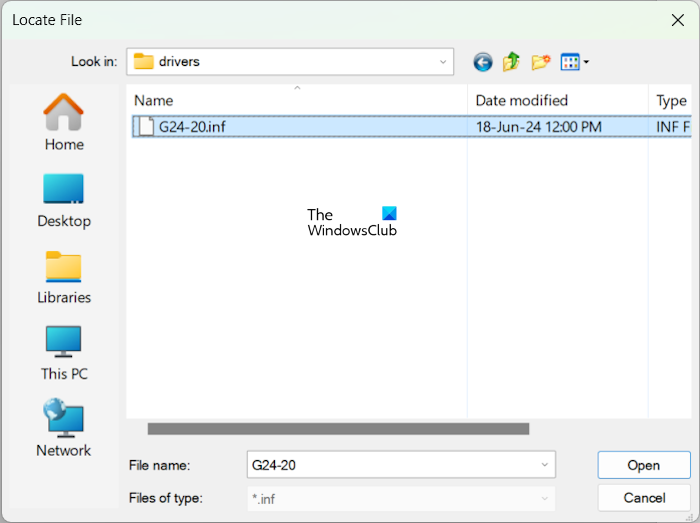This screenshot has width=700, height=523.
Task: Go up one folder level icon
Action: tap(511, 62)
